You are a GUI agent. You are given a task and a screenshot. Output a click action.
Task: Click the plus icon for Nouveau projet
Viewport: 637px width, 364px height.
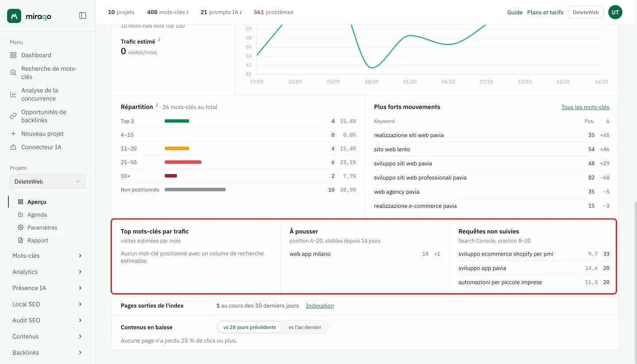(13, 134)
